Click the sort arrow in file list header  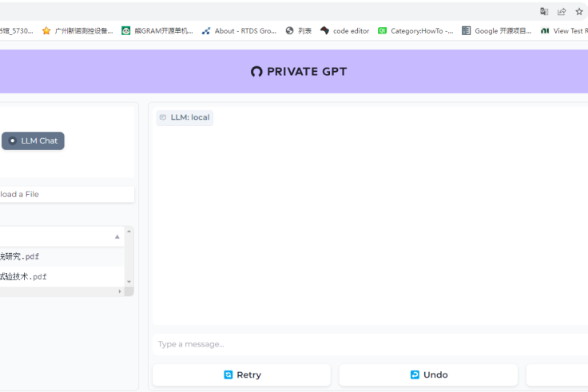pyautogui.click(x=117, y=237)
